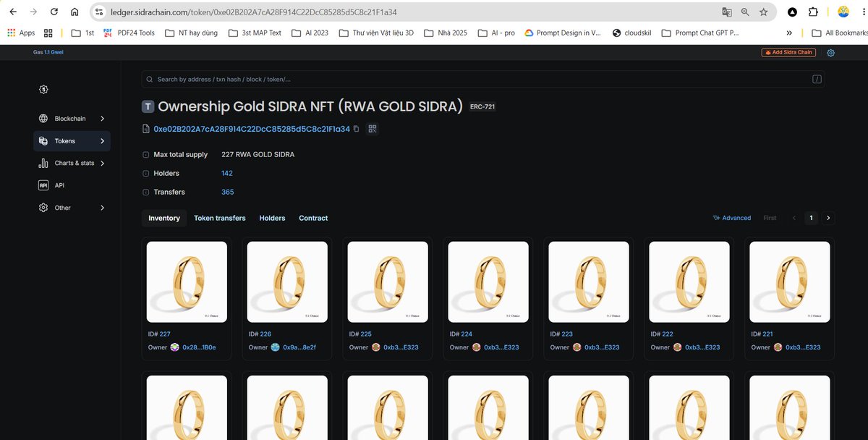868x440 pixels.
Task: Click ID# 224 token link
Action: (x=467, y=334)
